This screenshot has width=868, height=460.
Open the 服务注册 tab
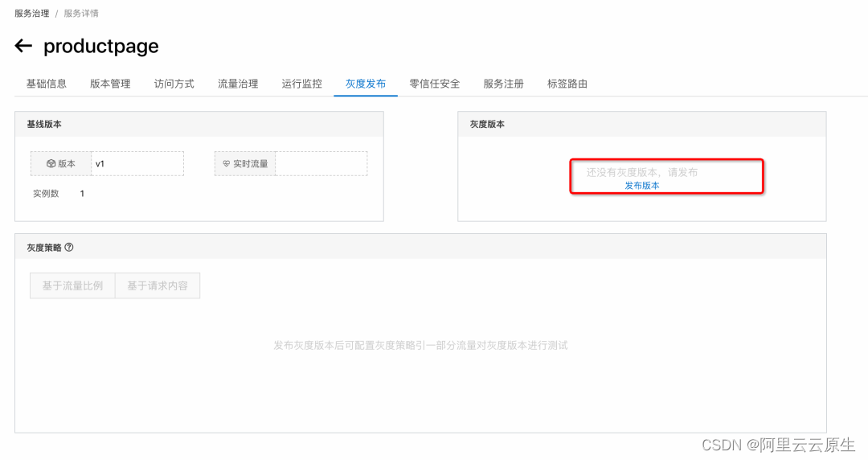[x=503, y=84]
